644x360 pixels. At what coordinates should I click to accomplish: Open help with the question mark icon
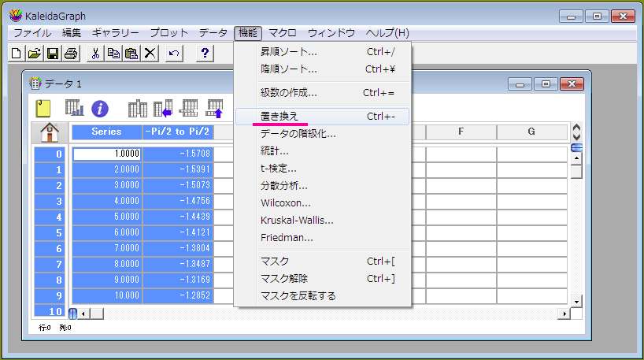point(205,54)
